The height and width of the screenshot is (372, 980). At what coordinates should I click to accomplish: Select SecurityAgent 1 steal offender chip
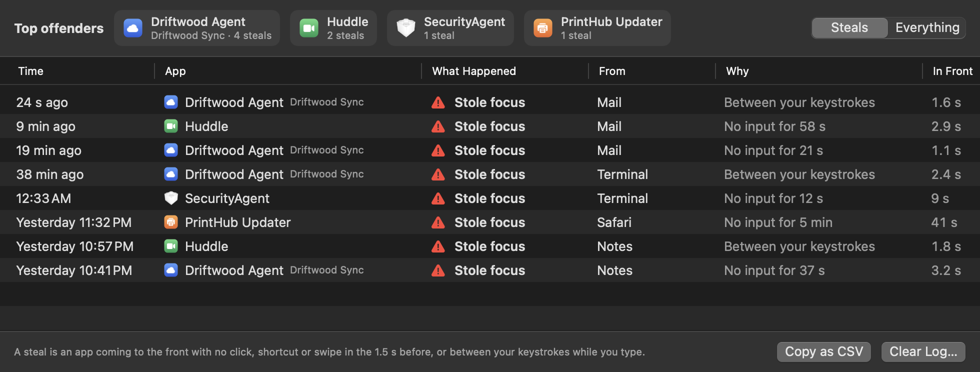[x=450, y=28]
